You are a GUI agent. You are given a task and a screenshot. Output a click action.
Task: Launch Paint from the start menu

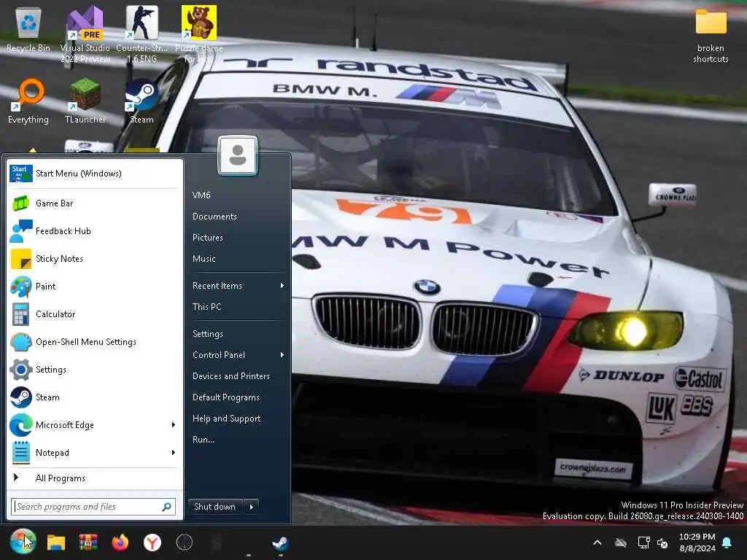coord(94,286)
